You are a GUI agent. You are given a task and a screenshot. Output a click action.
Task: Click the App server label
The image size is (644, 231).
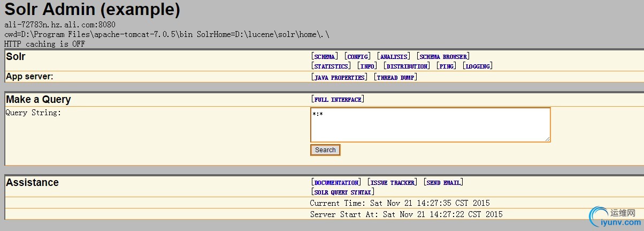pyautogui.click(x=29, y=77)
